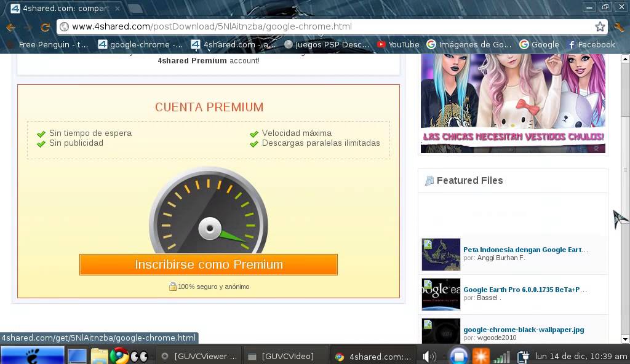Screen dimensions: 630x364
Task: Switch to GUVCViewer taskbar window
Action: (199, 356)
